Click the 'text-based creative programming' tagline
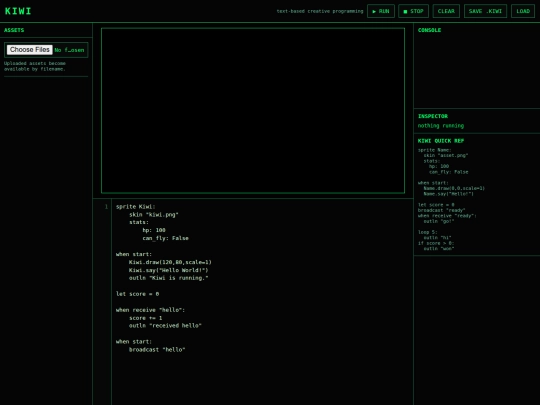 click(x=320, y=11)
